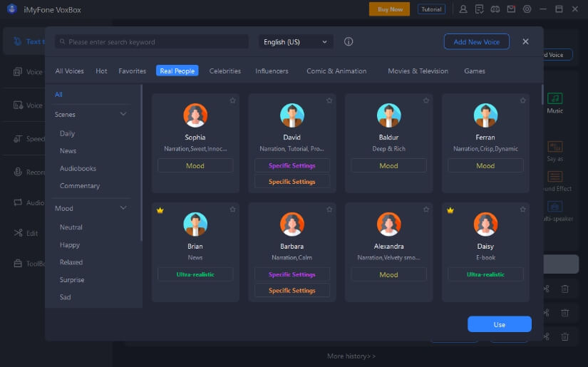Select Baldur voice avatar
588x367 pixels.
pos(388,115)
